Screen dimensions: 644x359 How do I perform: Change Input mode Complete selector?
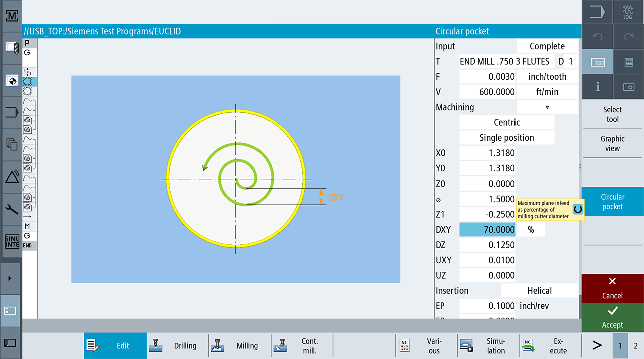click(547, 46)
